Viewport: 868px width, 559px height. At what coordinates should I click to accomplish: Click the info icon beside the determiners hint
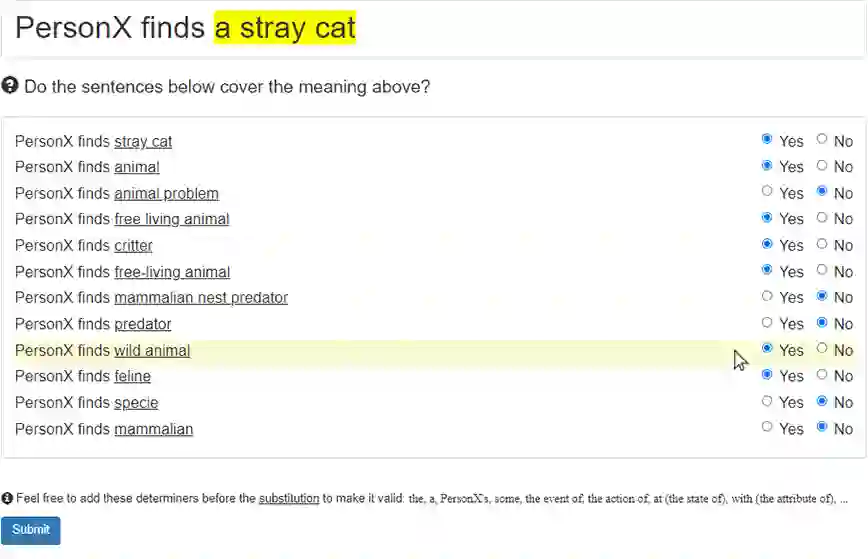[7, 498]
